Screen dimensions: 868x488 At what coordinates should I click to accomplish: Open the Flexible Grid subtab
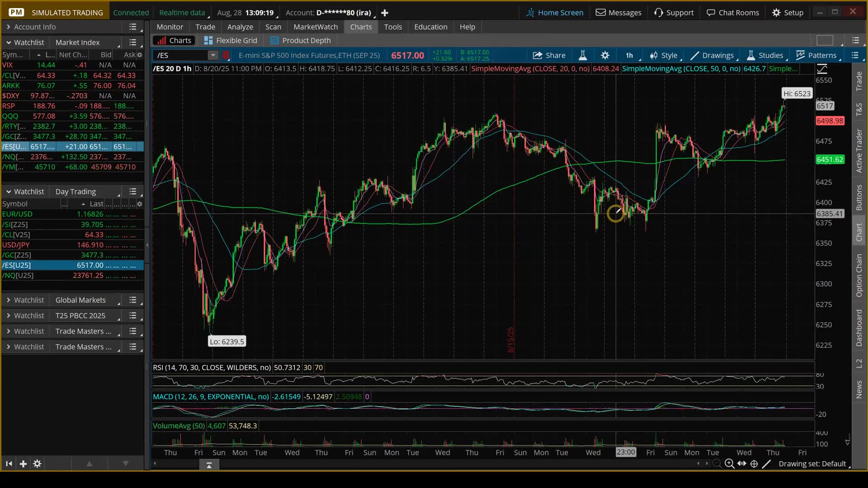click(231, 40)
